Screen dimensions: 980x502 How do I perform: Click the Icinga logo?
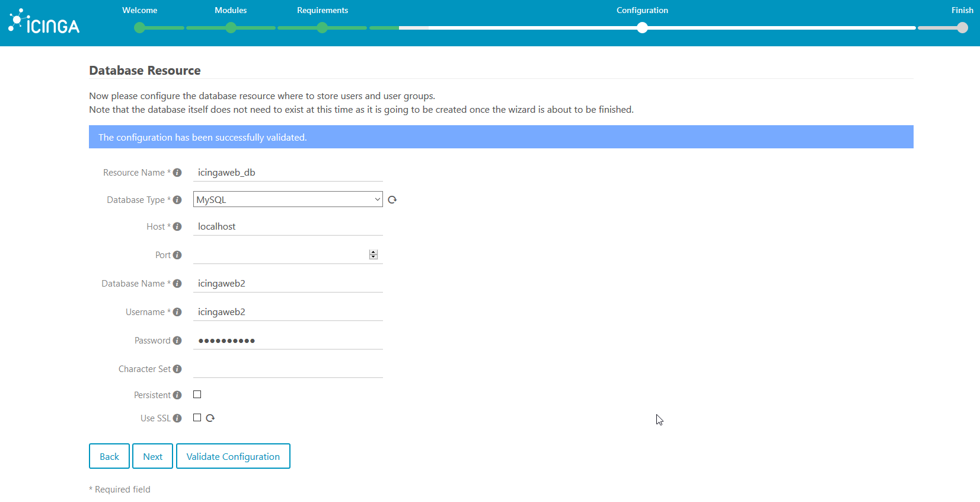click(x=44, y=21)
